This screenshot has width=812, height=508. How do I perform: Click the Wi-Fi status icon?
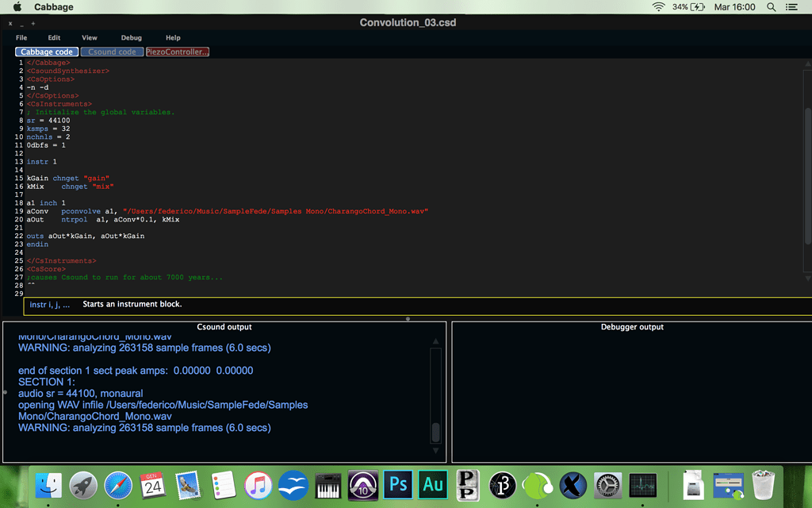point(658,6)
